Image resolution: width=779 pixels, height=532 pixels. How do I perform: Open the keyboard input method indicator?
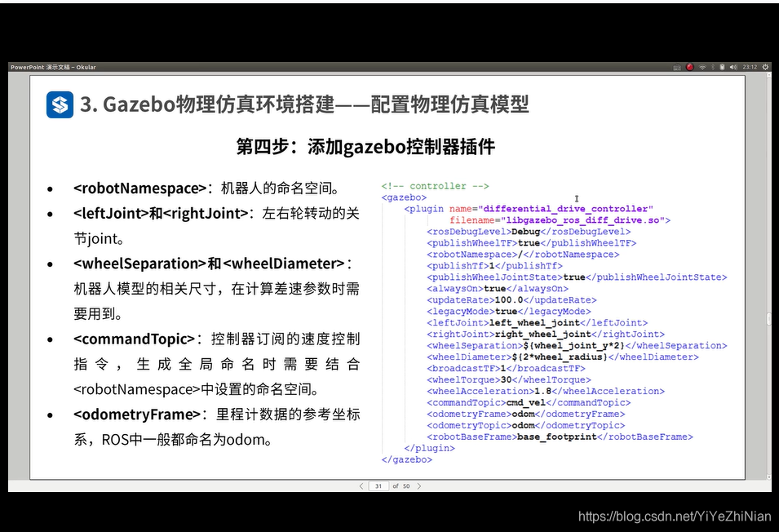677,67
